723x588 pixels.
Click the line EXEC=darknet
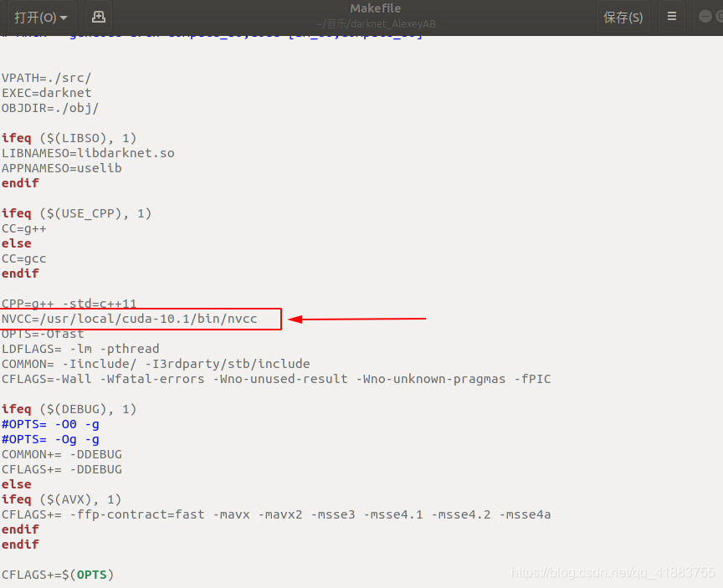pos(47,93)
